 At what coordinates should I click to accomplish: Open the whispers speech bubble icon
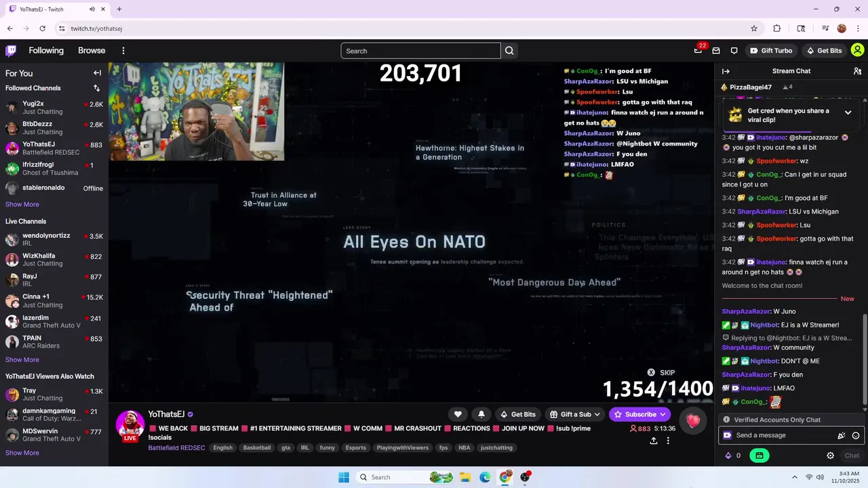[x=734, y=51]
